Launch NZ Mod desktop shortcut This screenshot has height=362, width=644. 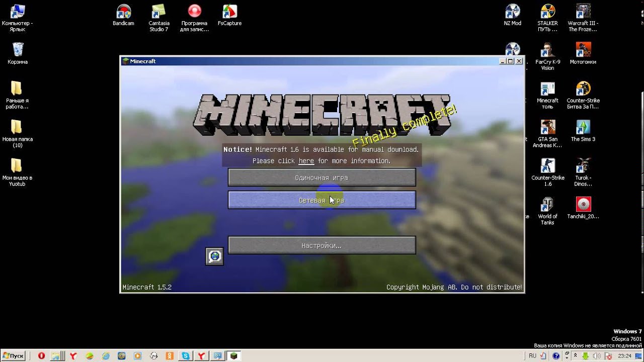pyautogui.click(x=512, y=15)
